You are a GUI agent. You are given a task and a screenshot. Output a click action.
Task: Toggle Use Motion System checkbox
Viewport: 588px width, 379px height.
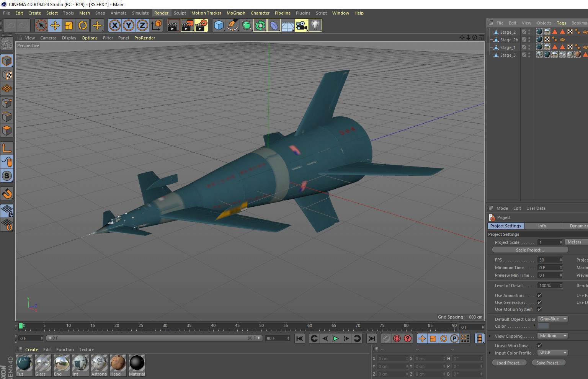(539, 309)
